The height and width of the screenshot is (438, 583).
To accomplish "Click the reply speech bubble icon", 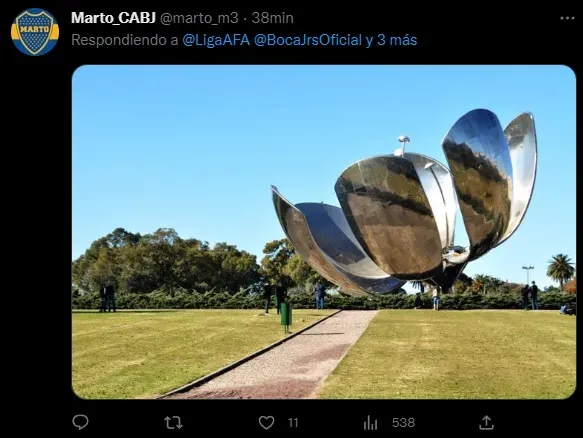I will click(x=80, y=422).
